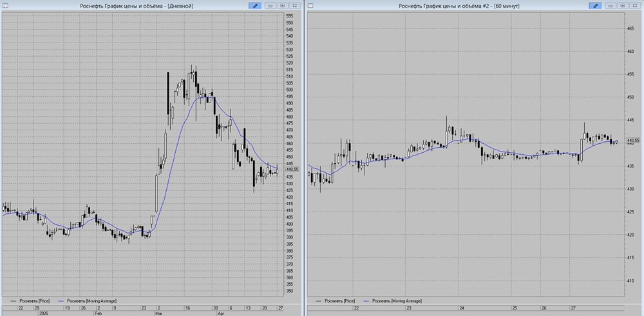Click the date '25' on the 60-minute chart time axis
The image size is (644, 316).
[x=515, y=308]
